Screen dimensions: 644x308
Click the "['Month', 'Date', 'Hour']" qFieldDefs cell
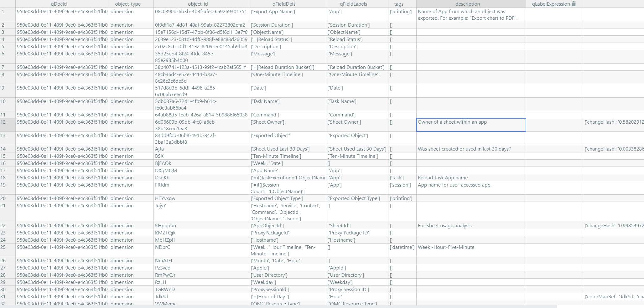click(x=287, y=260)
